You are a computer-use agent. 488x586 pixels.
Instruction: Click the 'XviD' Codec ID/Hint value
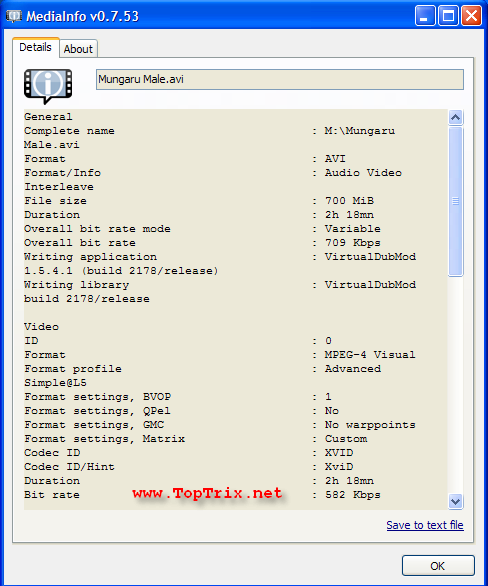coord(339,467)
